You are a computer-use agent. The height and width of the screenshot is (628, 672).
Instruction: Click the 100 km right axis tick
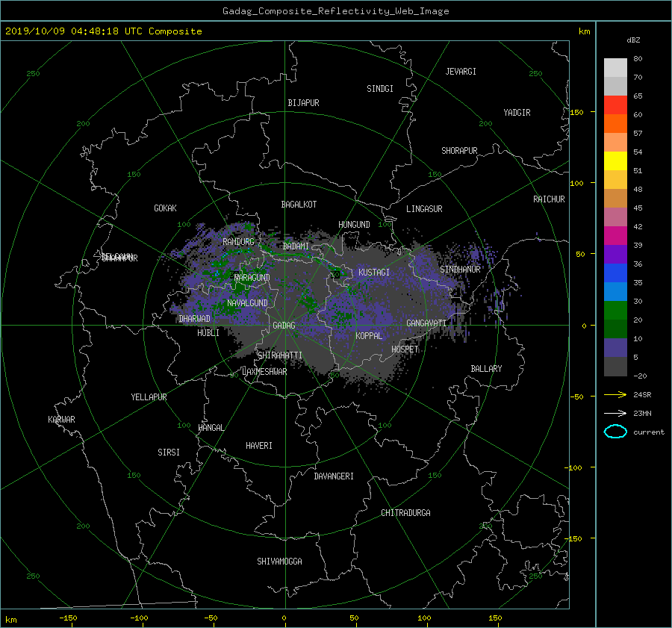click(576, 184)
